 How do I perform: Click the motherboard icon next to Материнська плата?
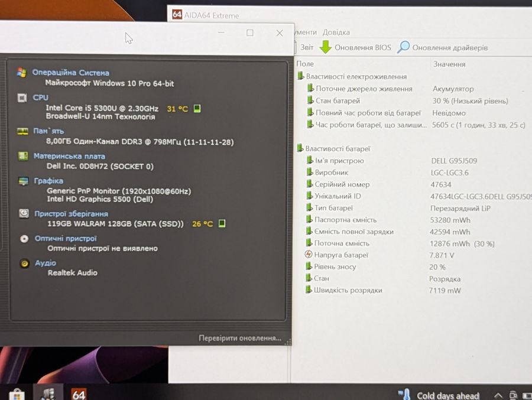click(23, 156)
